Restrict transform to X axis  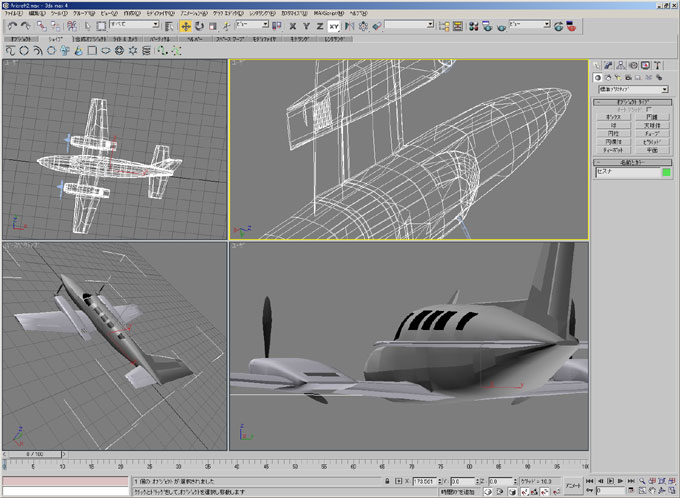293,26
